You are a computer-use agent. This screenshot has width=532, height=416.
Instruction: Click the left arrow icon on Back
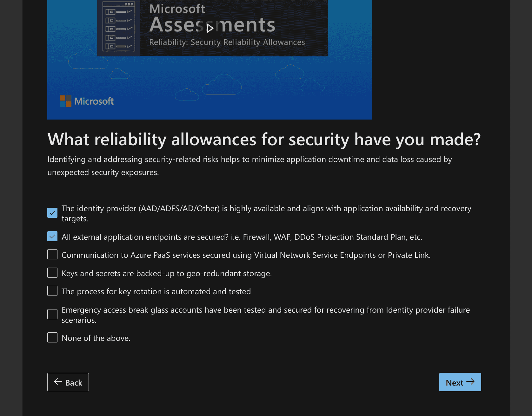[58, 382]
